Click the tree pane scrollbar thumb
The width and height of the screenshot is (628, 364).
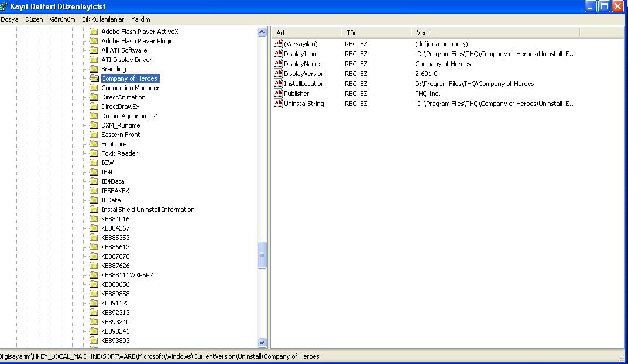[x=262, y=255]
